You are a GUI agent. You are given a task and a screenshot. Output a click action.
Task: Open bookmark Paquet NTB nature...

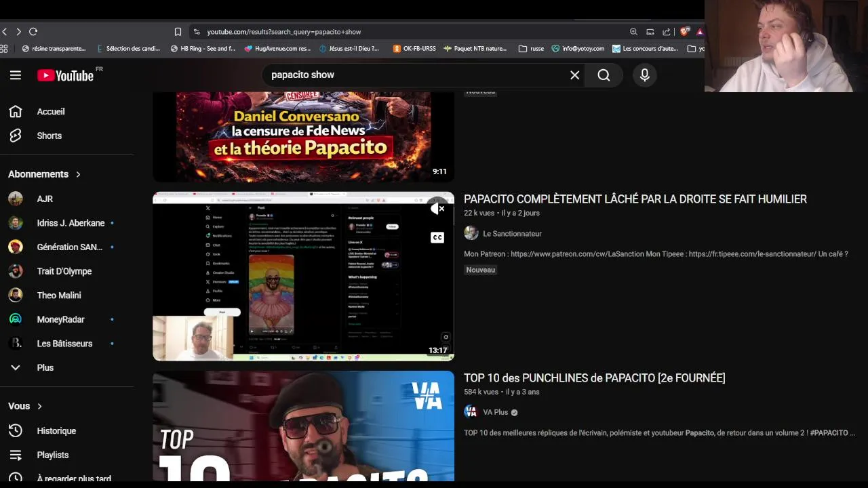point(475,49)
